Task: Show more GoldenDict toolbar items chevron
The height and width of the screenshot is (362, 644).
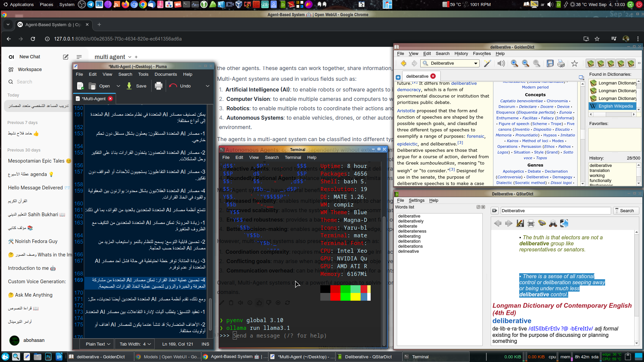Action: 639,63
